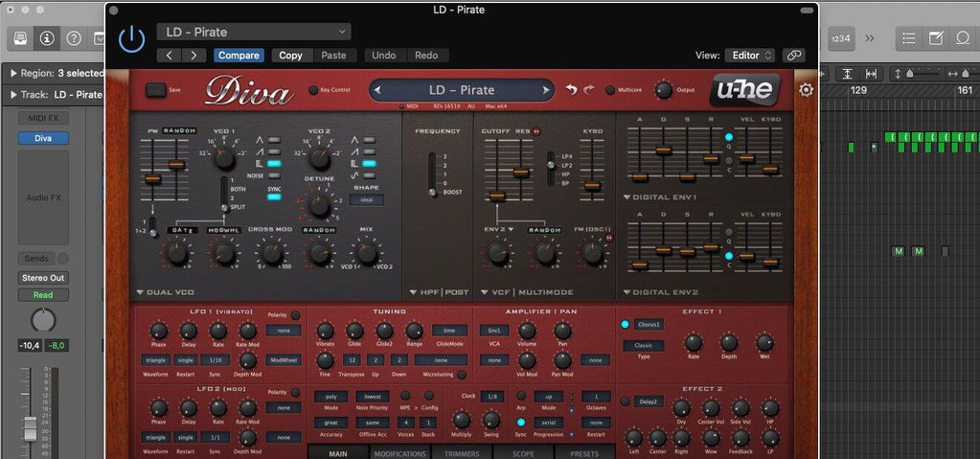
Task: Show more toolbar items double chevron
Action: pyautogui.click(x=870, y=38)
